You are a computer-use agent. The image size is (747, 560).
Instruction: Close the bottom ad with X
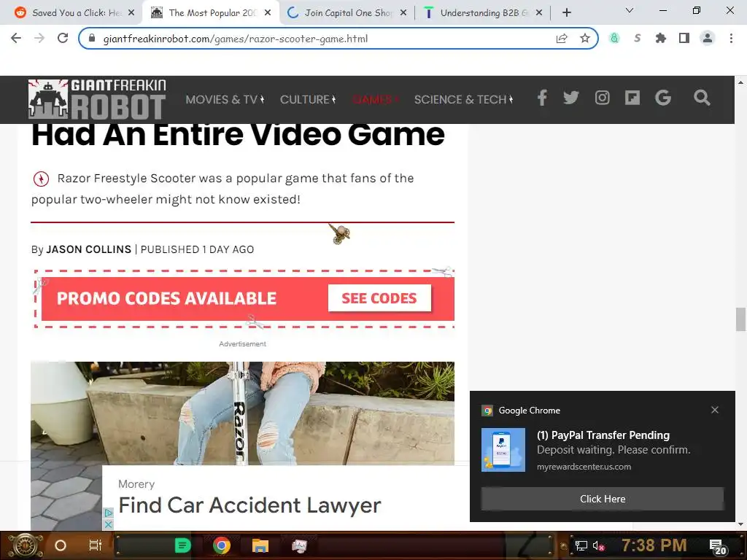click(x=109, y=524)
